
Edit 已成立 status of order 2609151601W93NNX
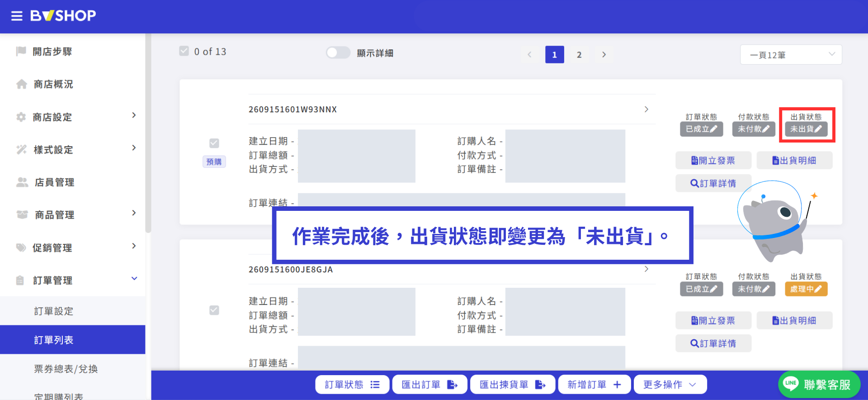pos(702,129)
